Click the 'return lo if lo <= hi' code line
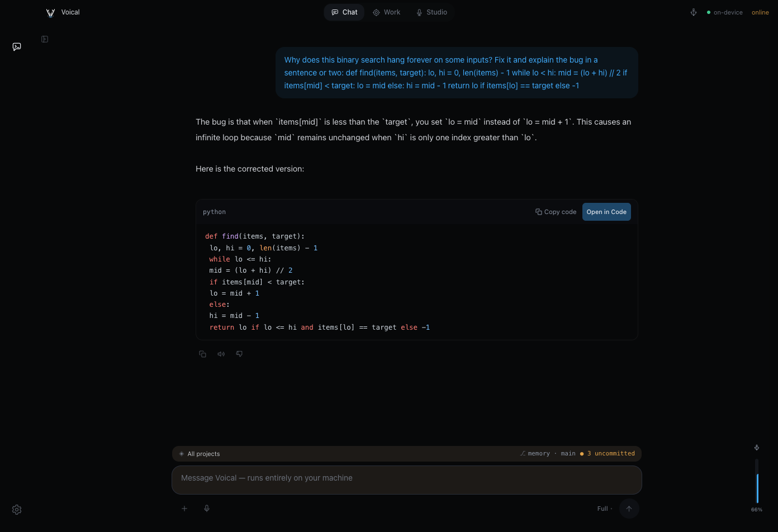 tap(320, 327)
